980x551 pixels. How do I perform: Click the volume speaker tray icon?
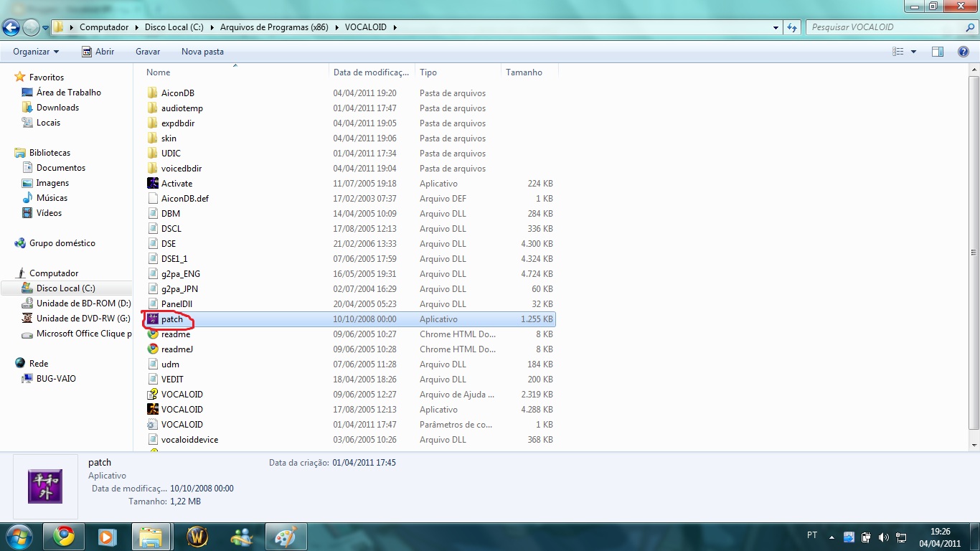[883, 537]
